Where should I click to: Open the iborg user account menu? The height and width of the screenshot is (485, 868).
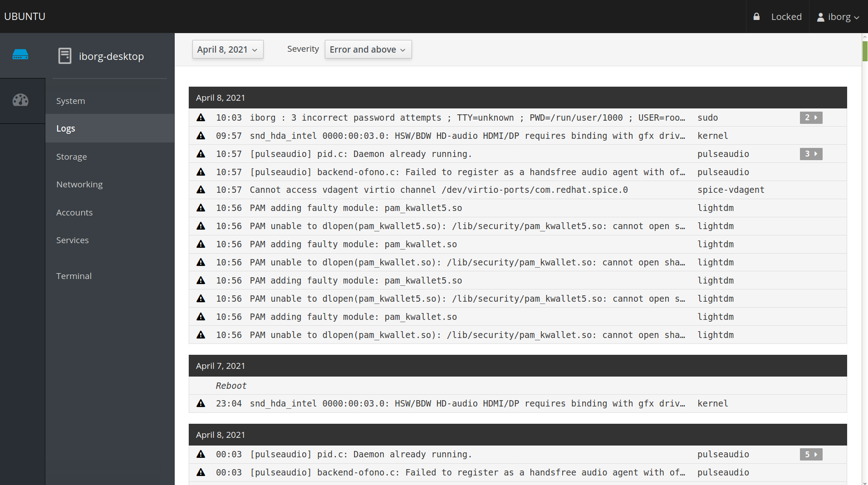[x=838, y=17]
